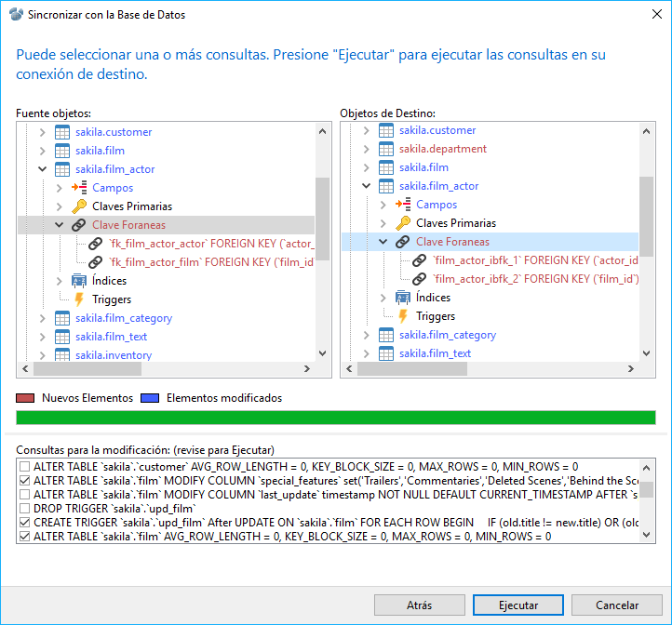This screenshot has width=672, height=625.
Task: Expand Claves Primarias in destination tree
Action: (x=383, y=223)
